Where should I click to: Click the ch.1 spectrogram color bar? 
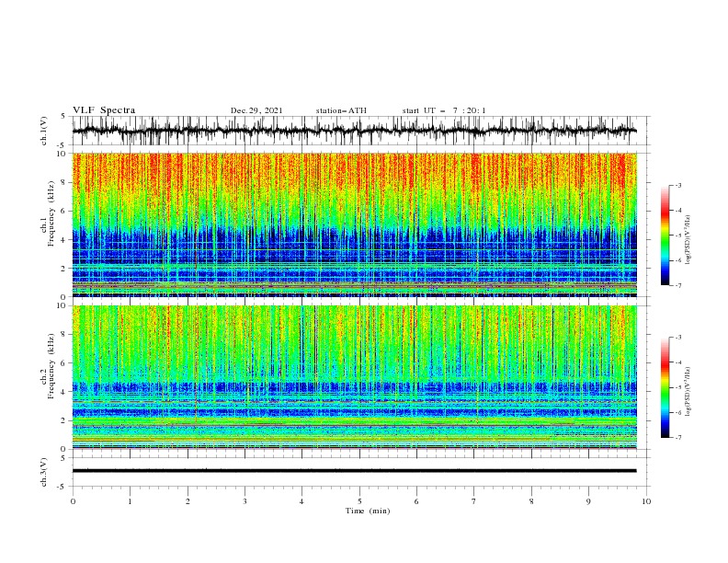coord(665,235)
